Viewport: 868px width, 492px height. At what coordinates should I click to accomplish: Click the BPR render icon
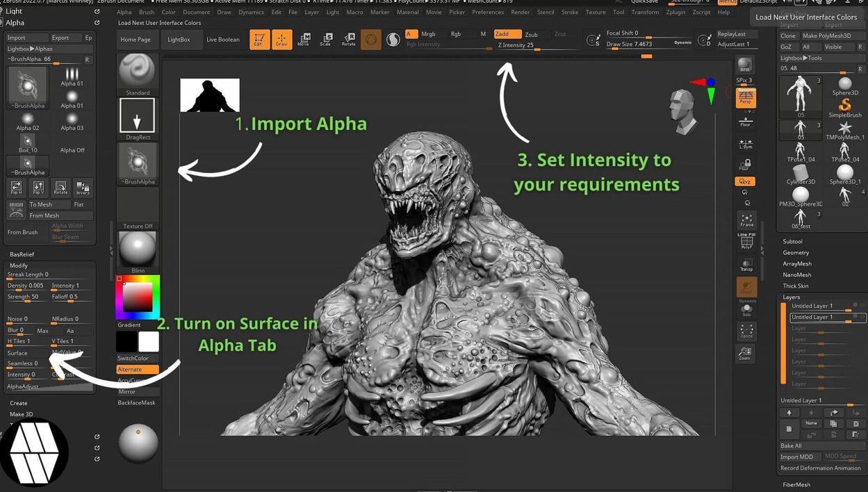point(745,65)
